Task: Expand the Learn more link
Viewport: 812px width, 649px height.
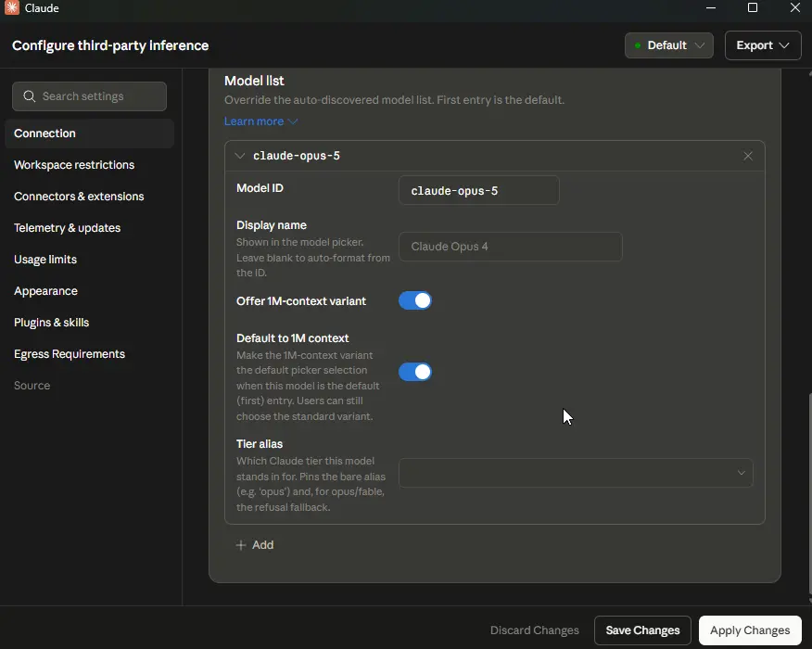Action: 260,121
